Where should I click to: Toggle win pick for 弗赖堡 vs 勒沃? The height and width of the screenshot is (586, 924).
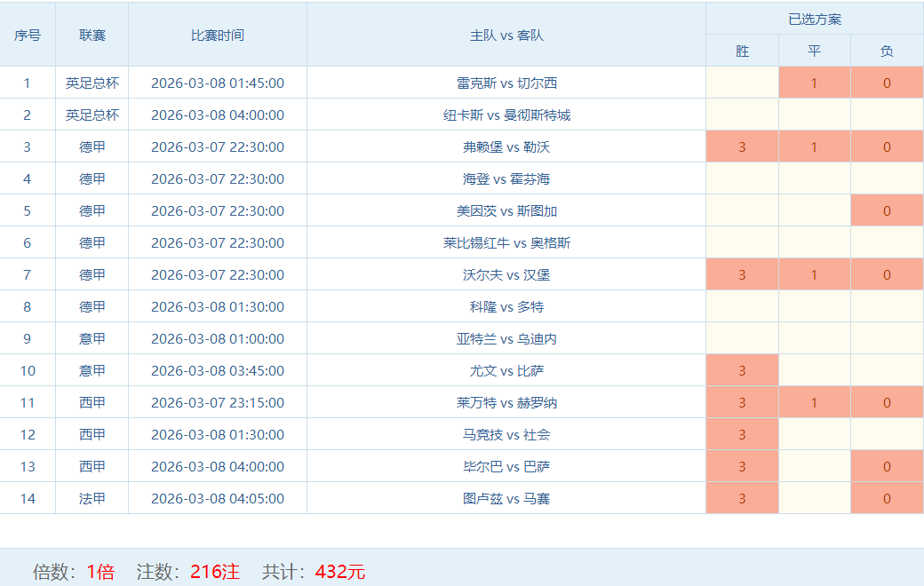click(742, 147)
